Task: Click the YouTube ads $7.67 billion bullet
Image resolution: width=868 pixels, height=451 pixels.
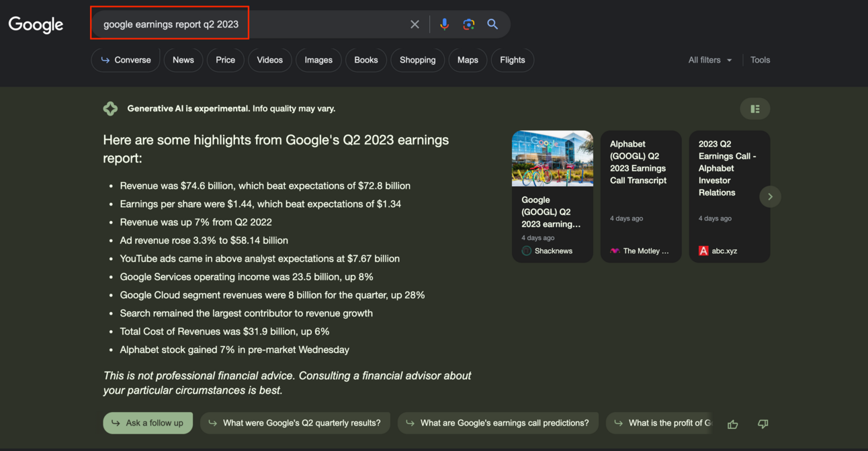Action: tap(259, 258)
